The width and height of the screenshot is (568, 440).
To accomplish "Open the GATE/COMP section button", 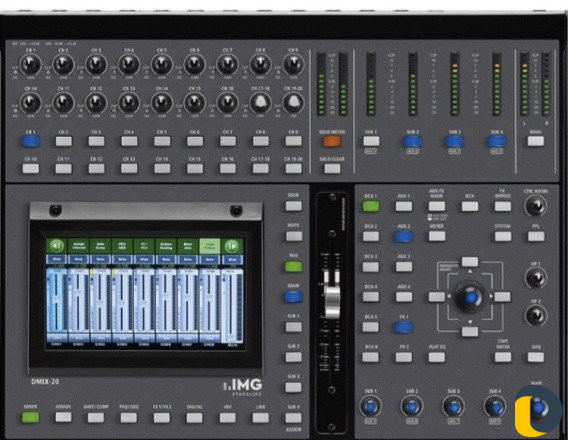I will tap(96, 418).
